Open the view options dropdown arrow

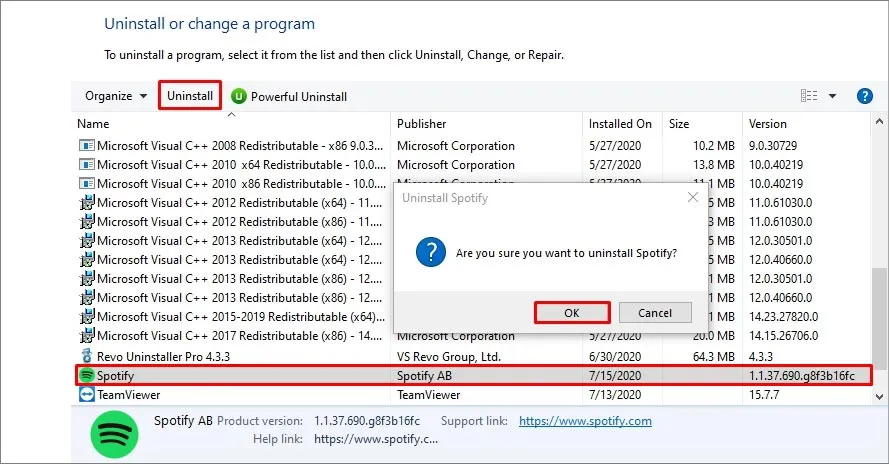pyautogui.click(x=832, y=96)
